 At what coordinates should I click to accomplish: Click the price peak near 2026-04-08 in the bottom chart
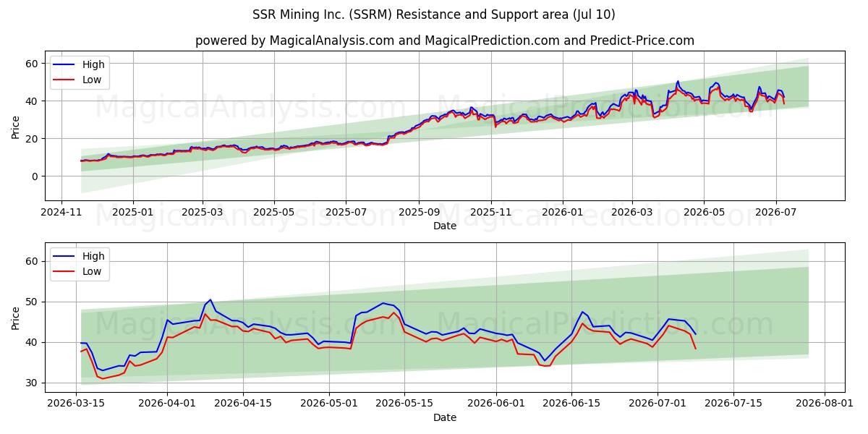coord(210,299)
